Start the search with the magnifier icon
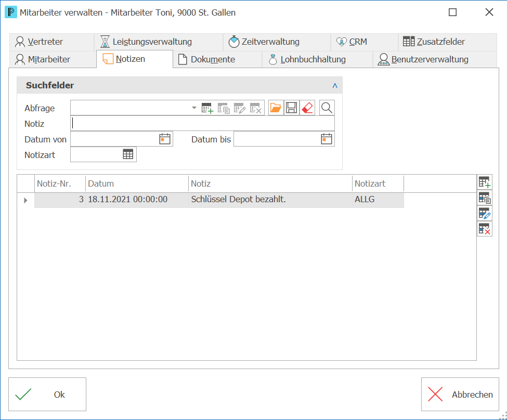This screenshot has width=507, height=420. pos(327,108)
